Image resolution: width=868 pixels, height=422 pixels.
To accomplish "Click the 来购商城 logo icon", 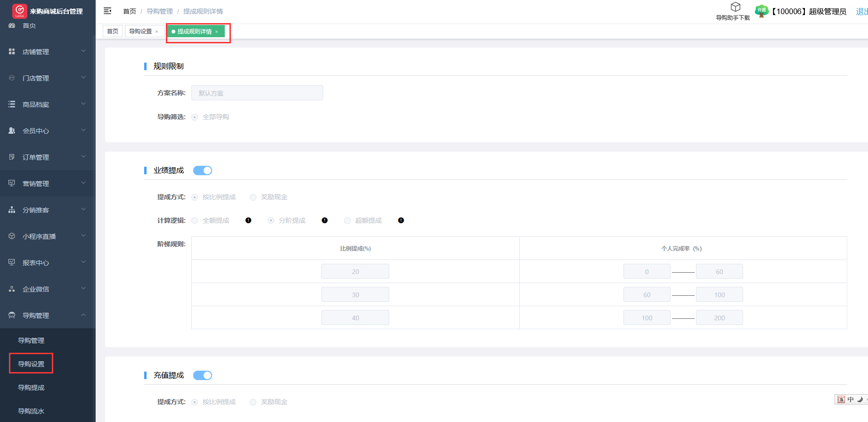I will point(20,10).
